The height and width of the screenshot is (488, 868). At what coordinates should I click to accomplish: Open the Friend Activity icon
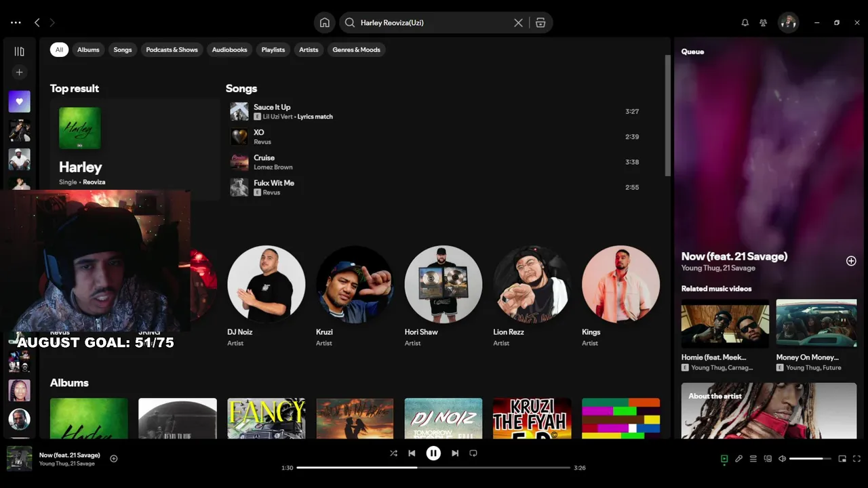pyautogui.click(x=763, y=22)
